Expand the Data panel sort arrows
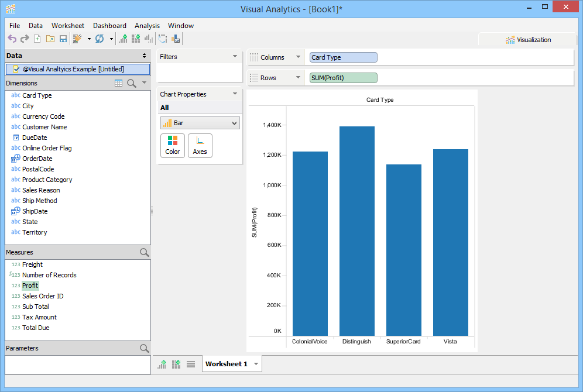The width and height of the screenshot is (583, 392). pos(144,56)
